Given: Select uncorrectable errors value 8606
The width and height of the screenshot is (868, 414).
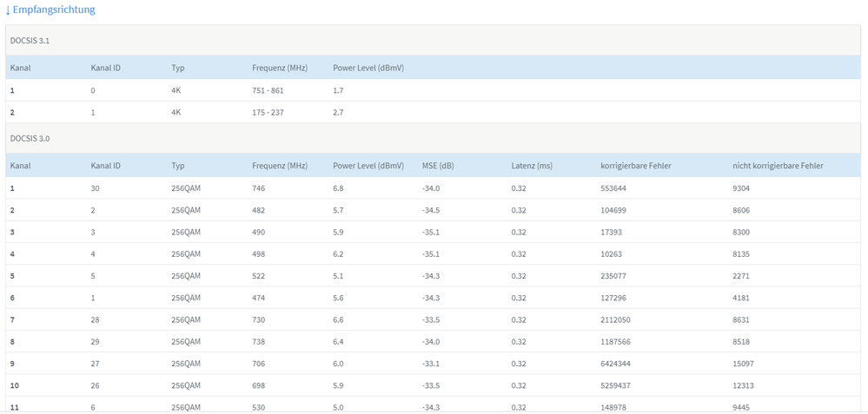Looking at the screenshot, I should 740,211.
